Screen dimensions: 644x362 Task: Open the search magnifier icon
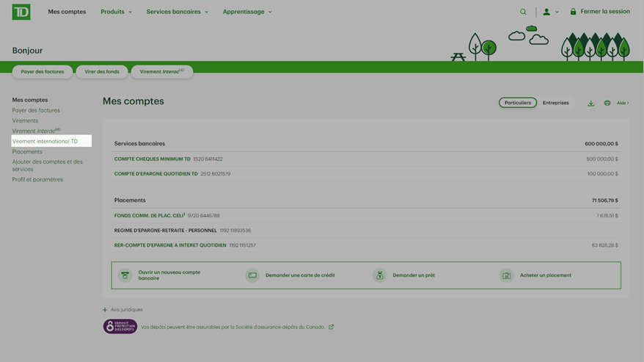click(523, 12)
